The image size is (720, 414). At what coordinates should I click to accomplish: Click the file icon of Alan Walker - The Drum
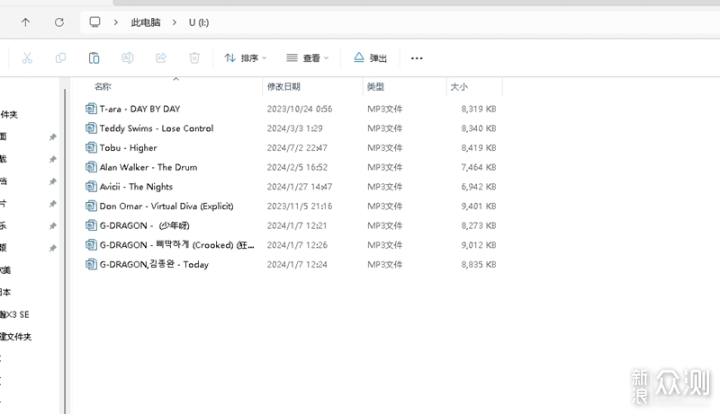pos(91,167)
